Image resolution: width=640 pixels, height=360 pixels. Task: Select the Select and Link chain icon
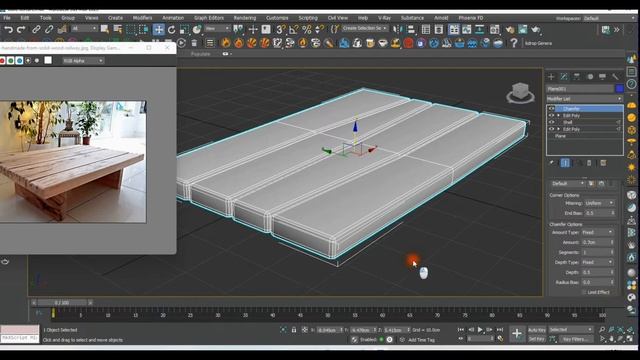point(36,29)
